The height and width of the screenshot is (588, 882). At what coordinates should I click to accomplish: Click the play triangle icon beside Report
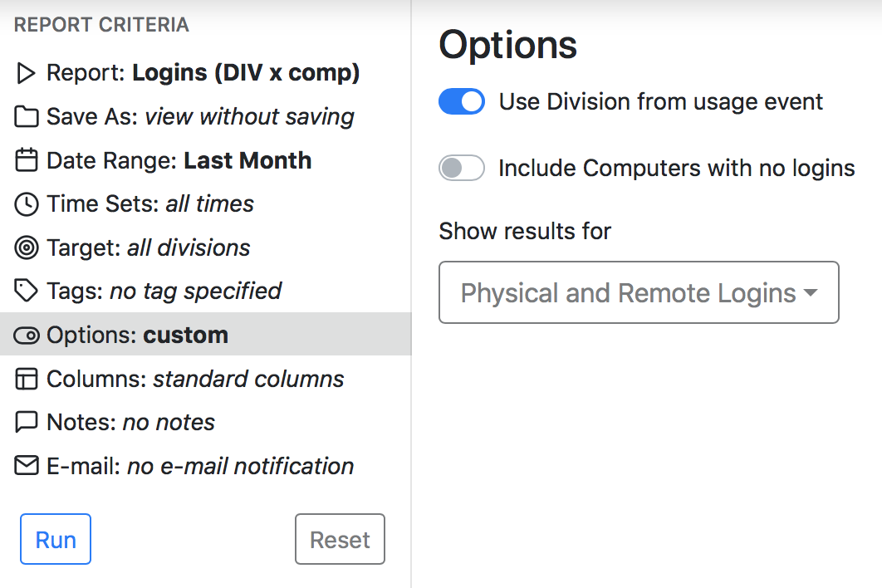[27, 74]
